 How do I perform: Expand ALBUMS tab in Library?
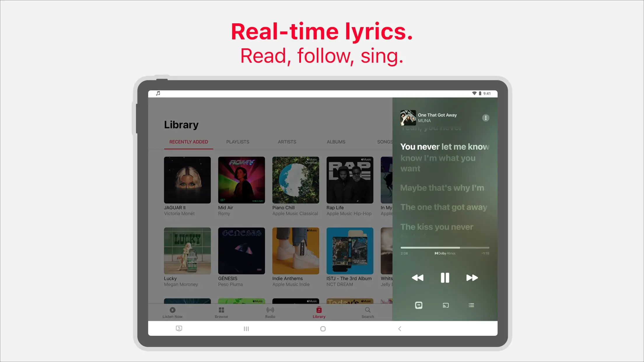point(336,141)
